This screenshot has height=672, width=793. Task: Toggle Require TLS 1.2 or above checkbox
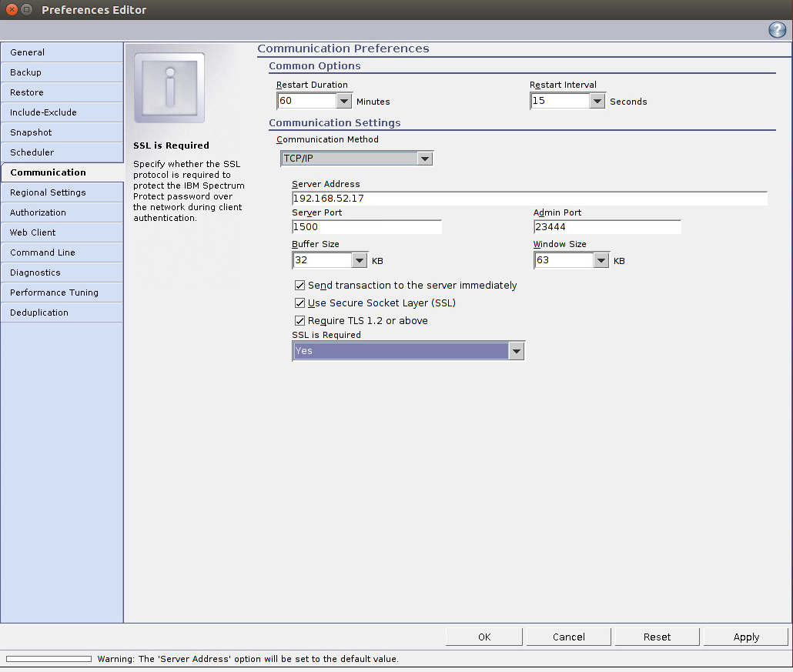click(x=300, y=321)
